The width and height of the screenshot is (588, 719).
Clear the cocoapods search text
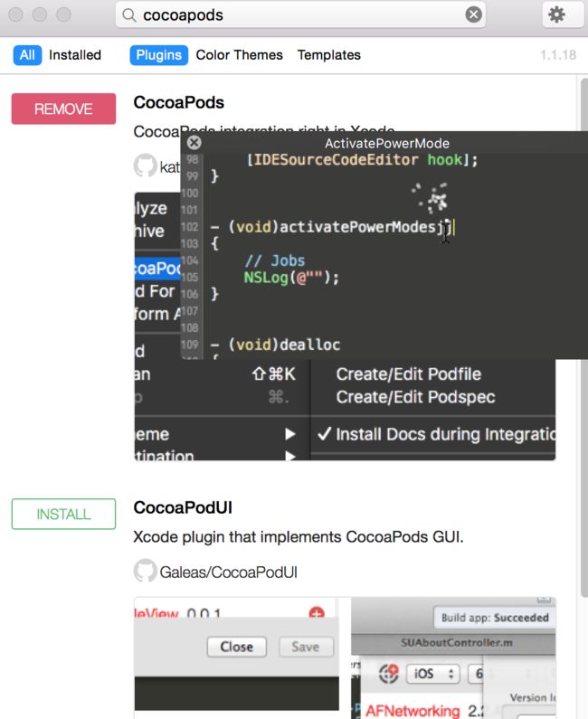coord(473,14)
